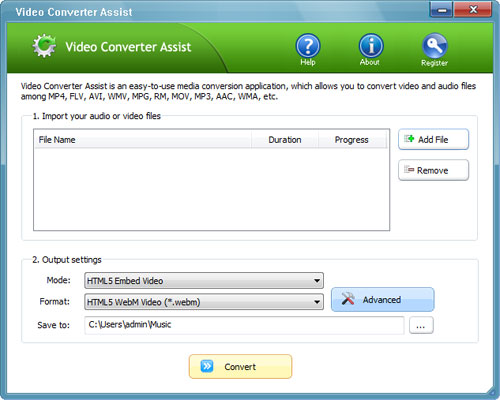
Task: Minimize the Video Converter Assist window
Action: point(442,10)
